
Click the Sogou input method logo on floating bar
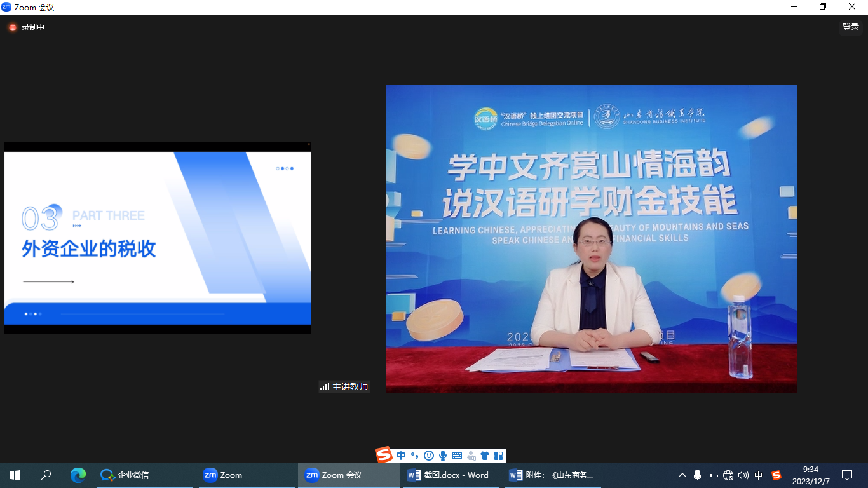click(384, 455)
